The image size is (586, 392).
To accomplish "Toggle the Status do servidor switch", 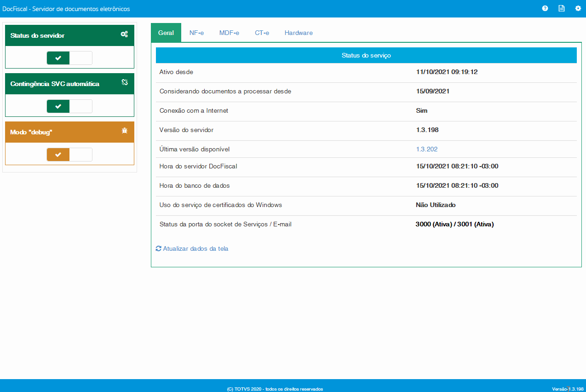I will [x=69, y=58].
